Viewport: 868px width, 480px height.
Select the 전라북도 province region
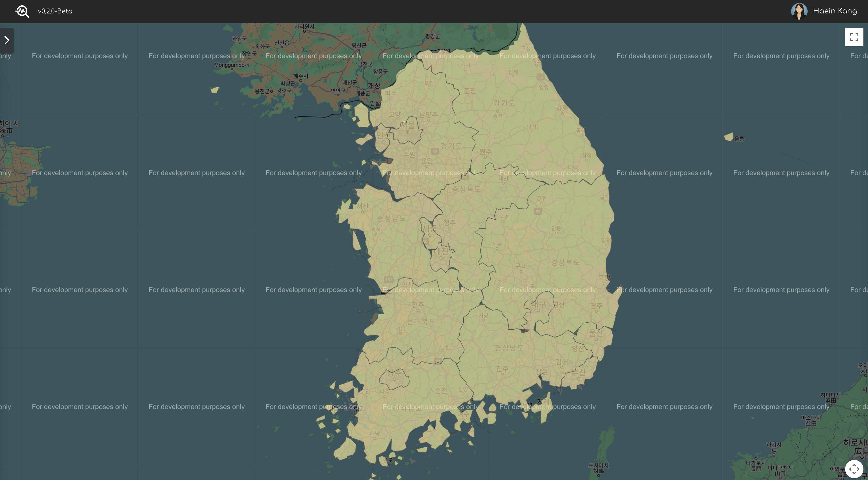pyautogui.click(x=421, y=322)
